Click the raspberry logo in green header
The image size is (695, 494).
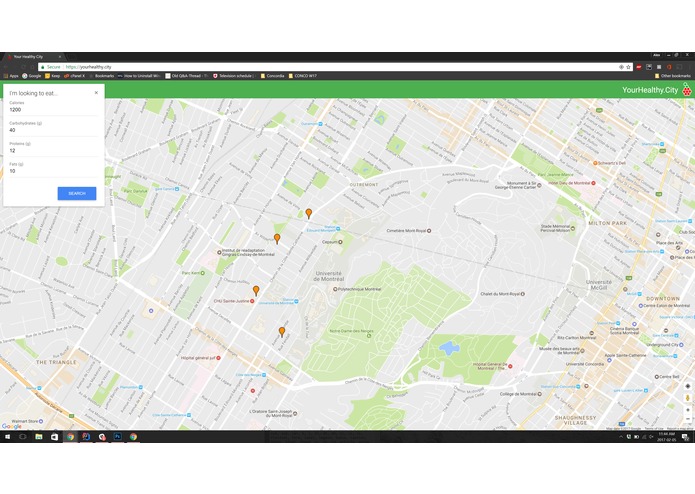pos(687,89)
